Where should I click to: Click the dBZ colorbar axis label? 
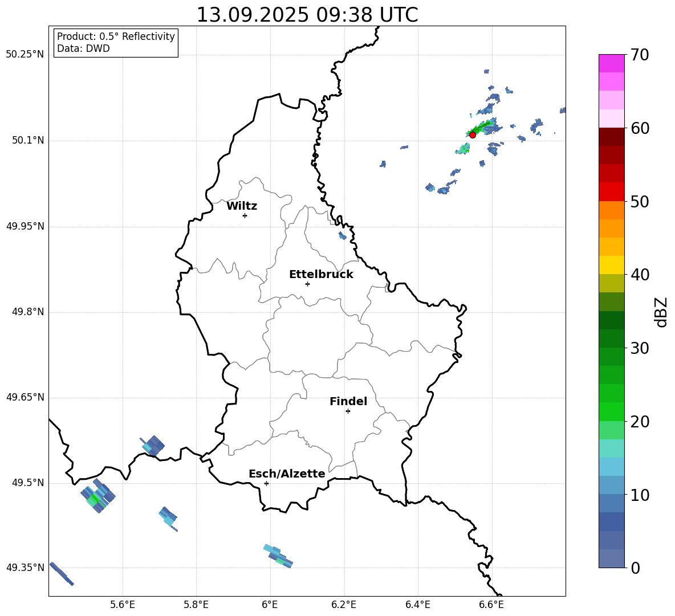tap(661, 312)
